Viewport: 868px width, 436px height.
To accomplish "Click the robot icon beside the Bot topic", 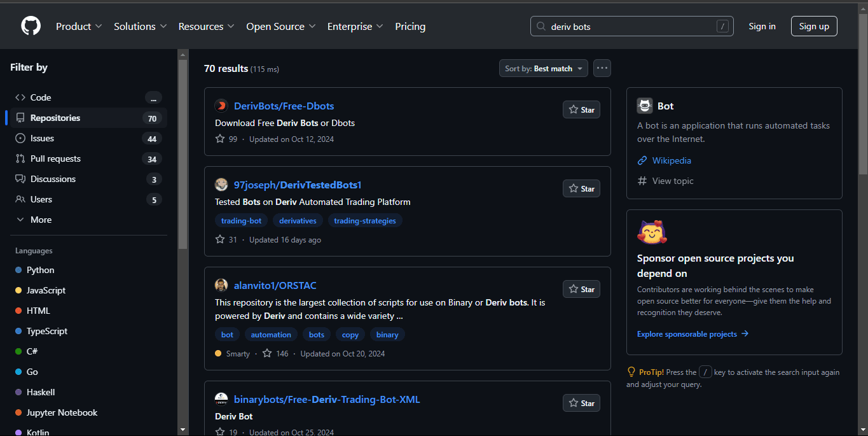I will 644,106.
